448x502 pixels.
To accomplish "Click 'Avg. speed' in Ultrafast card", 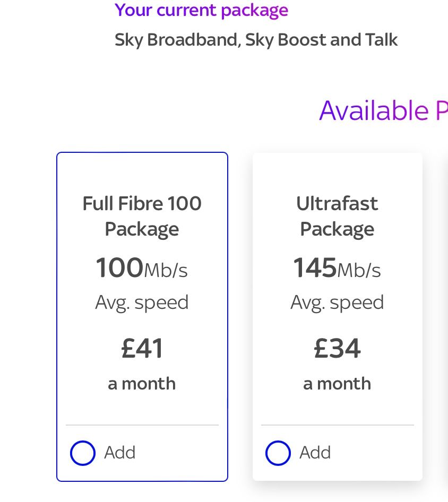I will pyautogui.click(x=337, y=302).
